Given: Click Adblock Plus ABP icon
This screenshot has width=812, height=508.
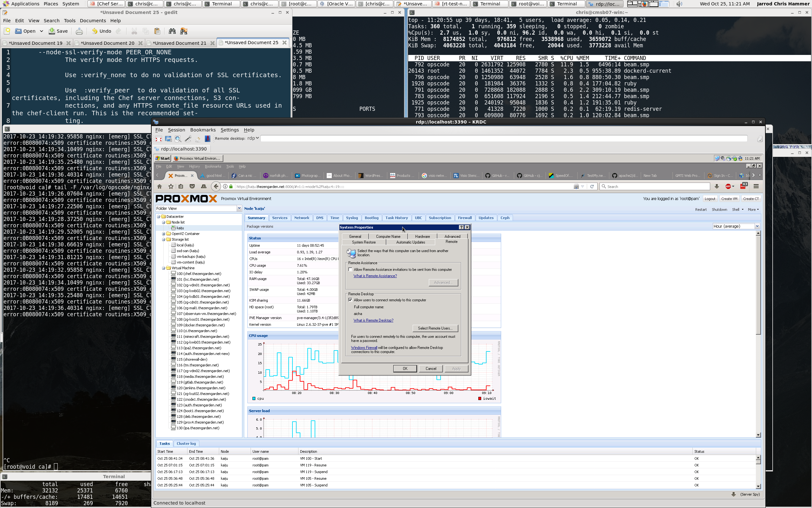Looking at the screenshot, I should pos(729,186).
